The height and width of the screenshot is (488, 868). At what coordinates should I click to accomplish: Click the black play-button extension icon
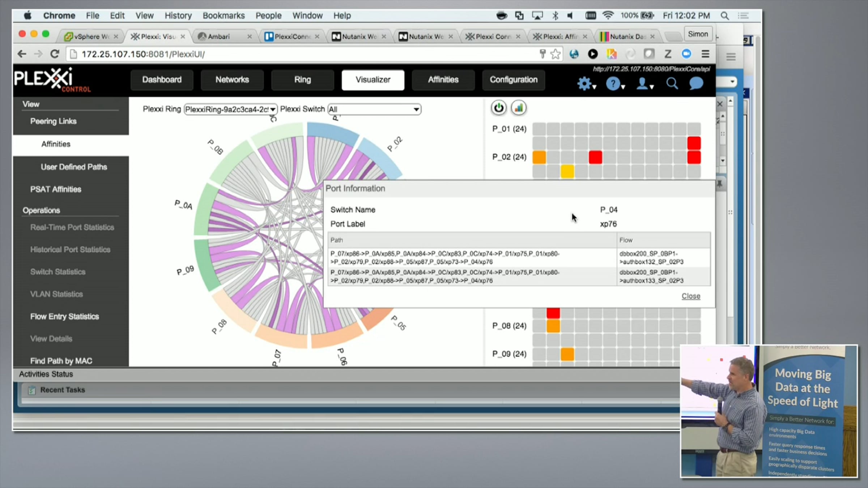click(x=592, y=54)
